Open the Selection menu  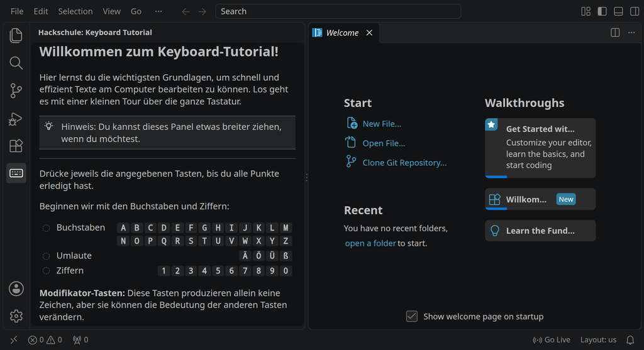coord(75,11)
